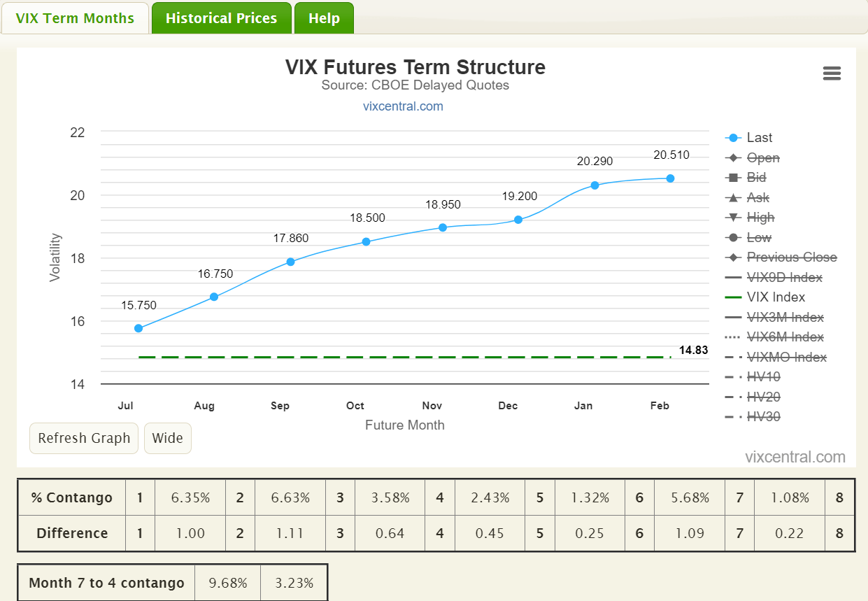Click the circle marker beside Low
The image size is (868, 601).
coord(734,237)
